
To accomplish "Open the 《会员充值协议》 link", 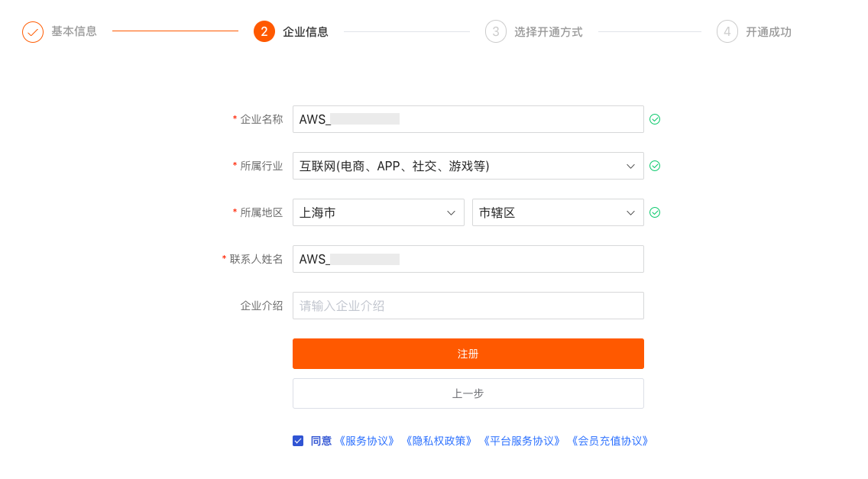I will [x=610, y=441].
